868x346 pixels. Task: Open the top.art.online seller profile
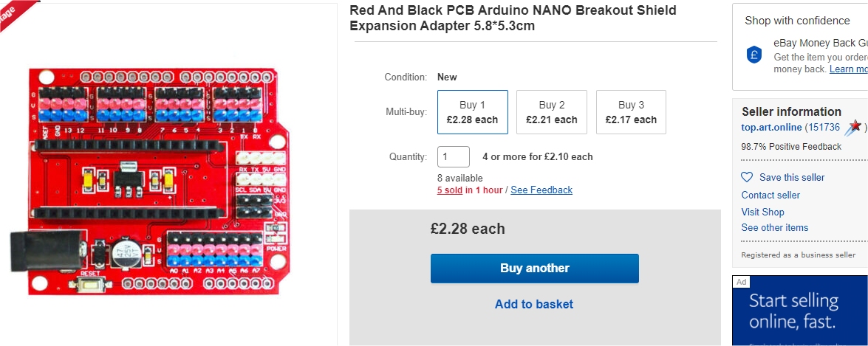click(772, 127)
